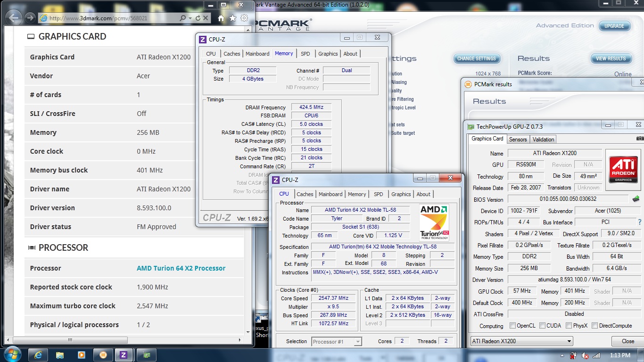Click the Socket S1 (638) package field
This screenshot has height=362, width=644.
(x=361, y=227)
